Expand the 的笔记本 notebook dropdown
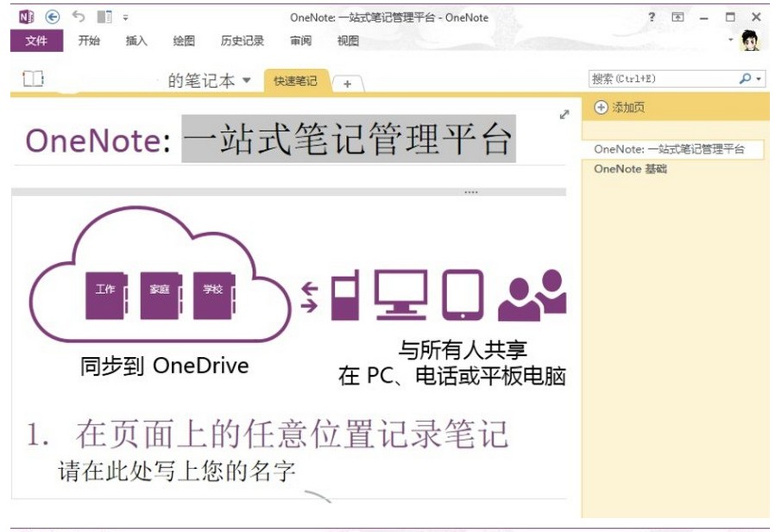The height and width of the screenshot is (532, 775). (247, 80)
